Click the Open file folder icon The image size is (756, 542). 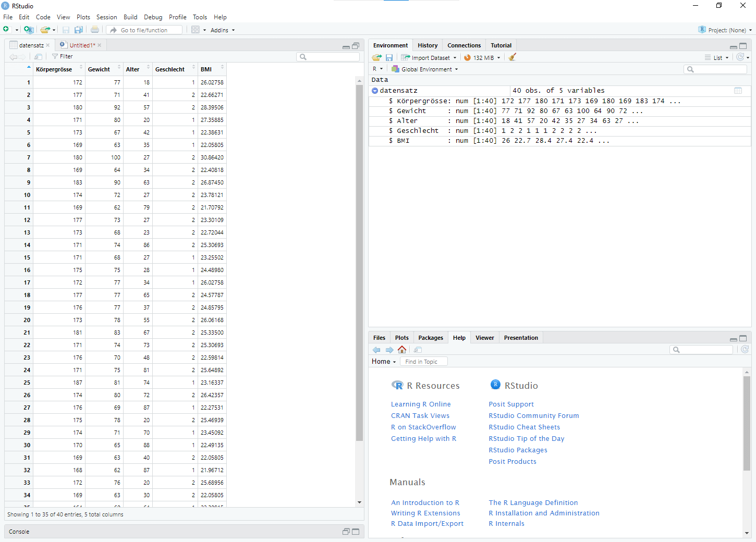coord(45,30)
